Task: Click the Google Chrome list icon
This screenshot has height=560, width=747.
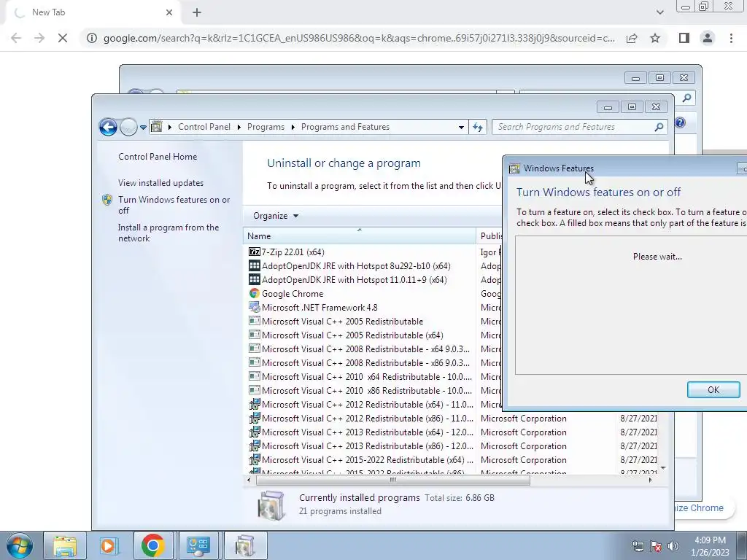Action: tap(255, 293)
